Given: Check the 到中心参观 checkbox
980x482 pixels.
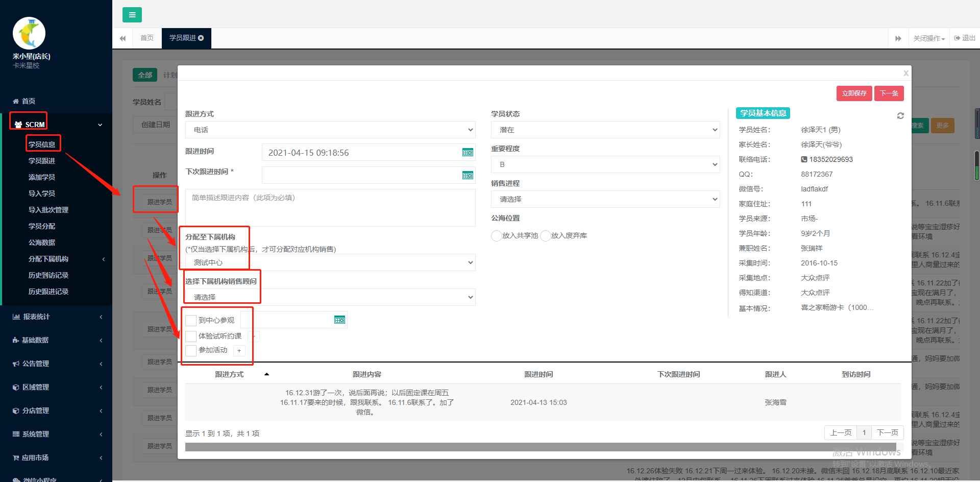Looking at the screenshot, I should tap(191, 320).
